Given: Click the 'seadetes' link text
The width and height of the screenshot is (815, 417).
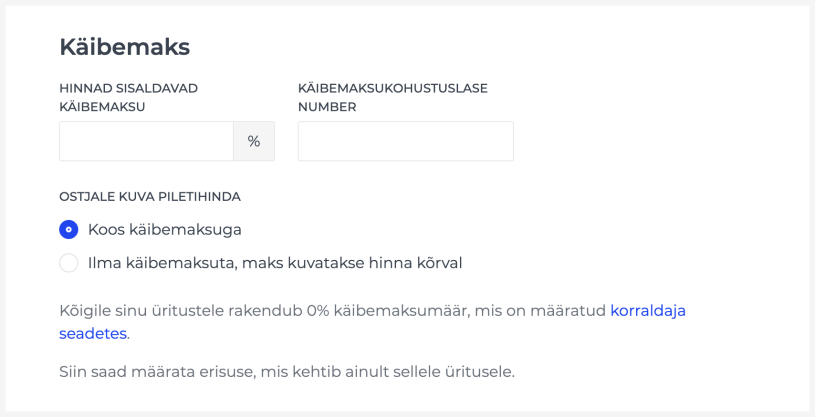Looking at the screenshot, I should [93, 333].
